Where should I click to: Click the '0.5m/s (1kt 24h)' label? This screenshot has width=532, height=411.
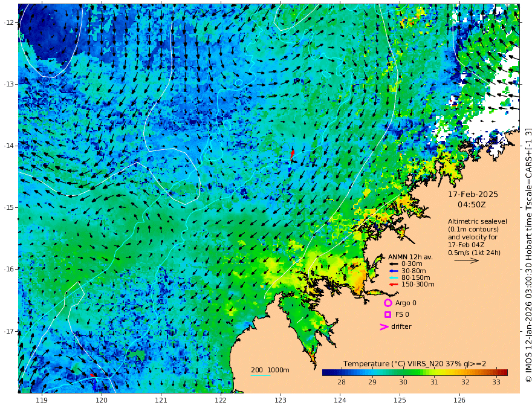[474, 253]
